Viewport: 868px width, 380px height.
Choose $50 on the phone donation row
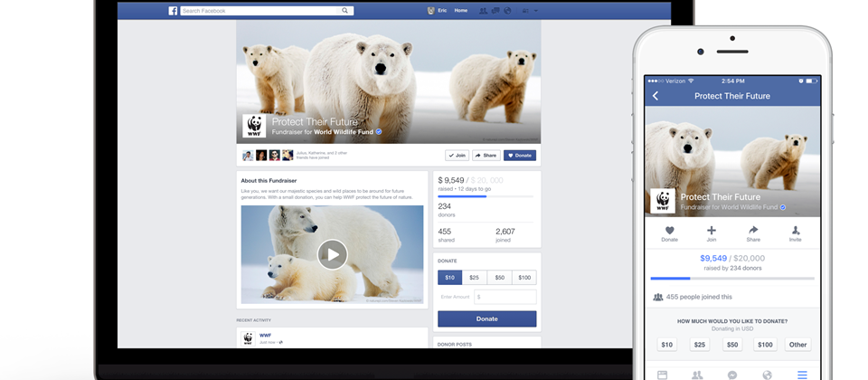tap(732, 345)
